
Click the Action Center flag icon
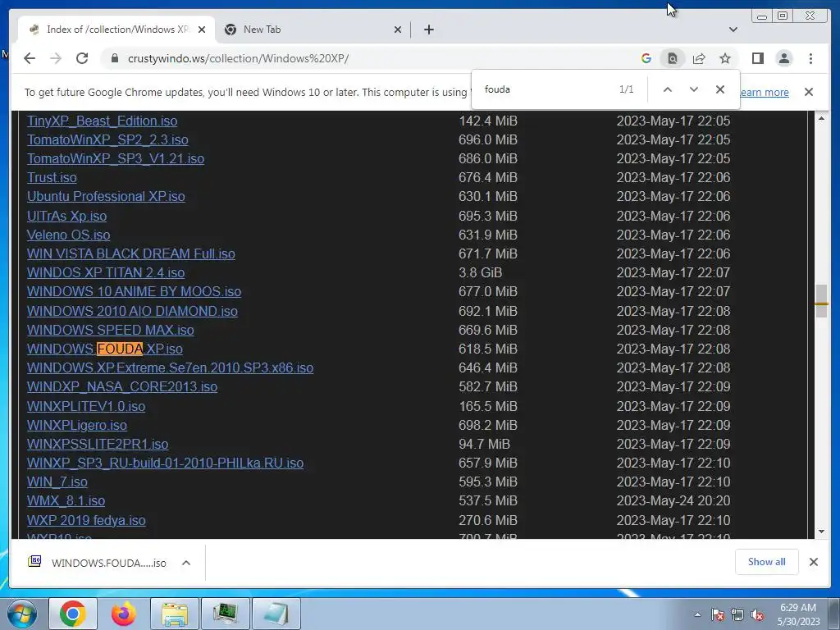click(x=717, y=614)
